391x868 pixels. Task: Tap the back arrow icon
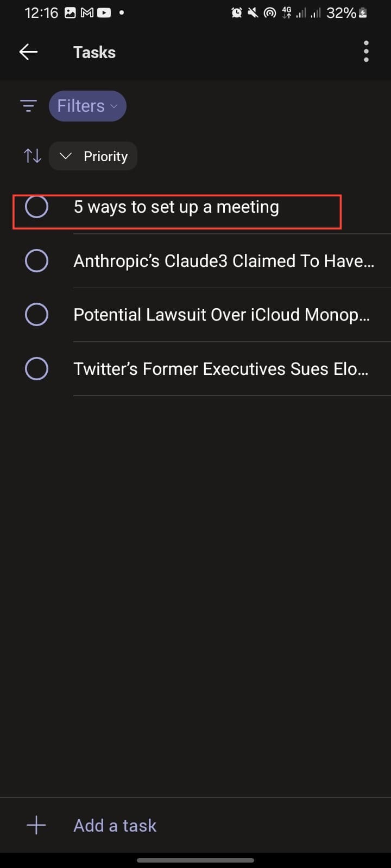28,52
